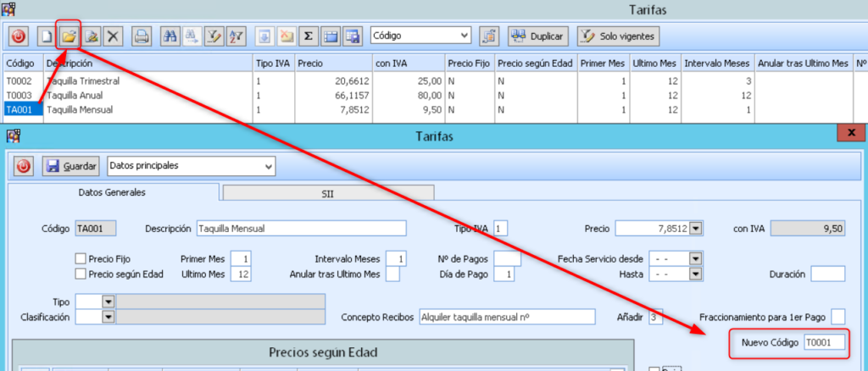Switch to the SII tab

pyautogui.click(x=327, y=193)
